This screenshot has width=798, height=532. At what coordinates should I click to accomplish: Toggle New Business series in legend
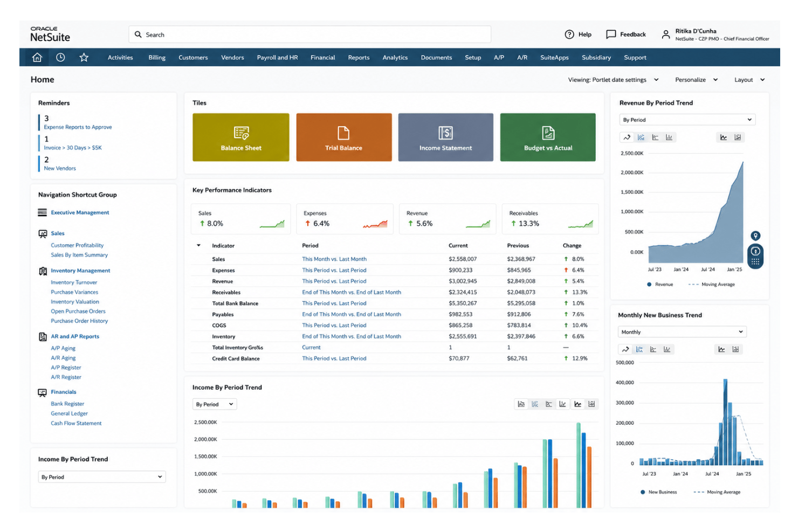659,492
